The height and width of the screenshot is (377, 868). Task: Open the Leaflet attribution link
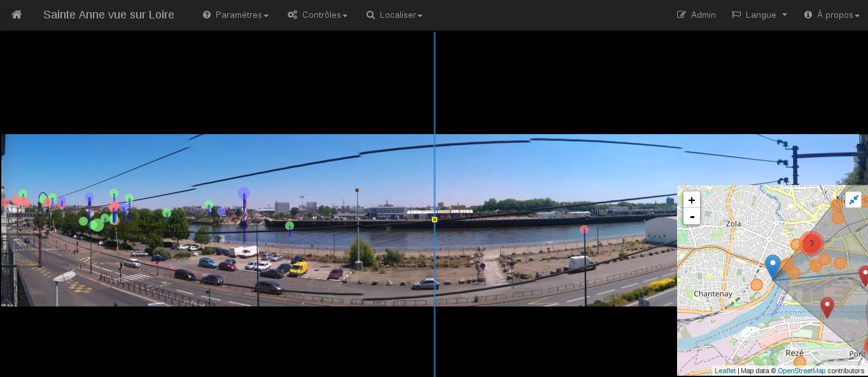pos(725,371)
